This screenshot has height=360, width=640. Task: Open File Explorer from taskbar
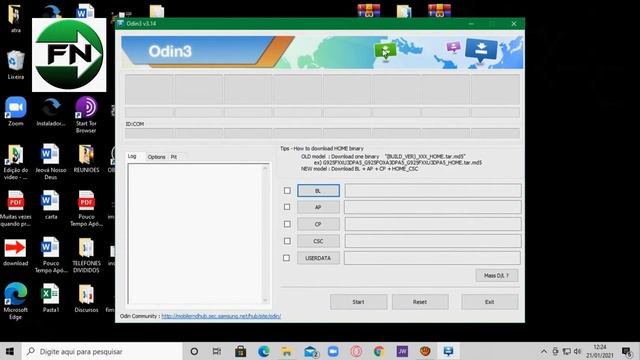(287, 351)
